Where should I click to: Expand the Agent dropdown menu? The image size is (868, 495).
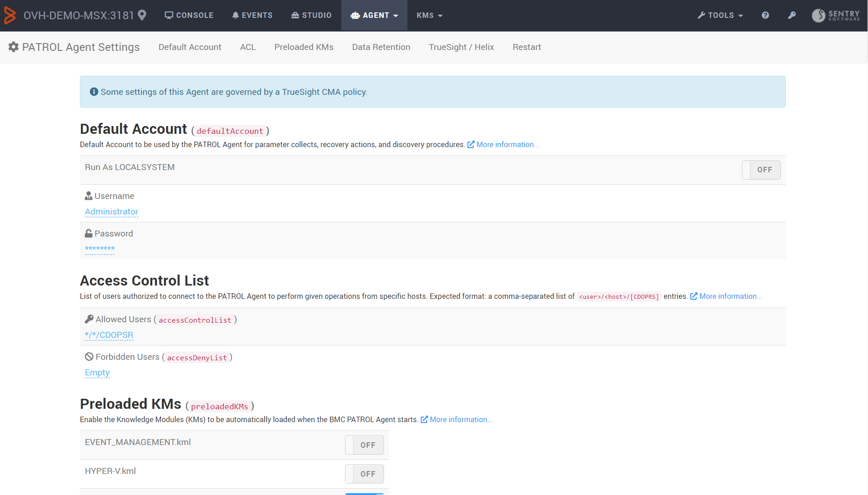[x=374, y=15]
